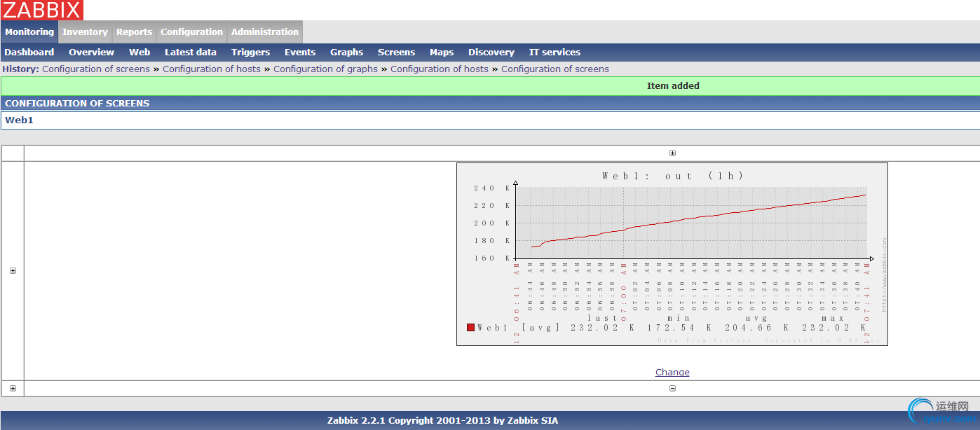Click last Configuration of screens history link
The width and height of the screenshot is (980, 430).
pyautogui.click(x=555, y=69)
